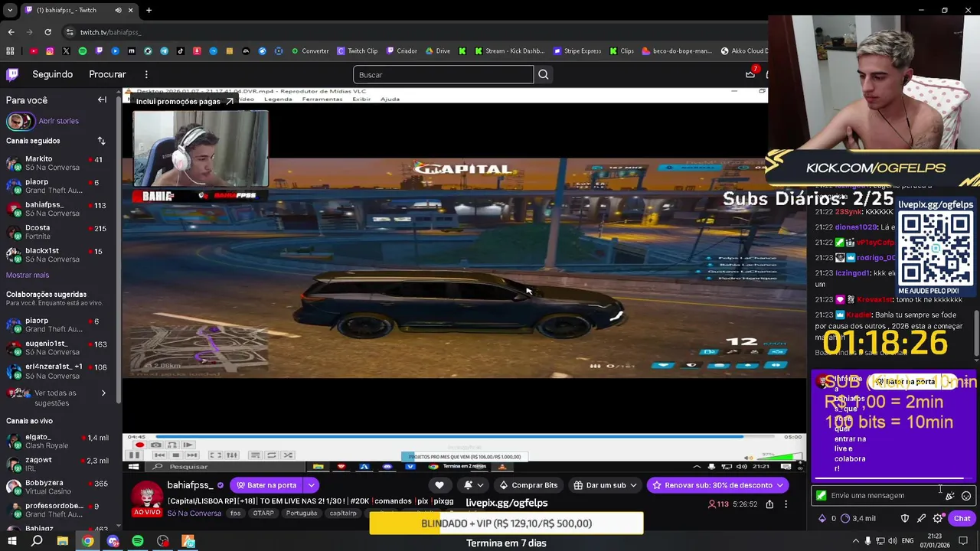Open the channel points 3,4 mil
Image resolution: width=980 pixels, height=551 pixels.
coord(858,518)
